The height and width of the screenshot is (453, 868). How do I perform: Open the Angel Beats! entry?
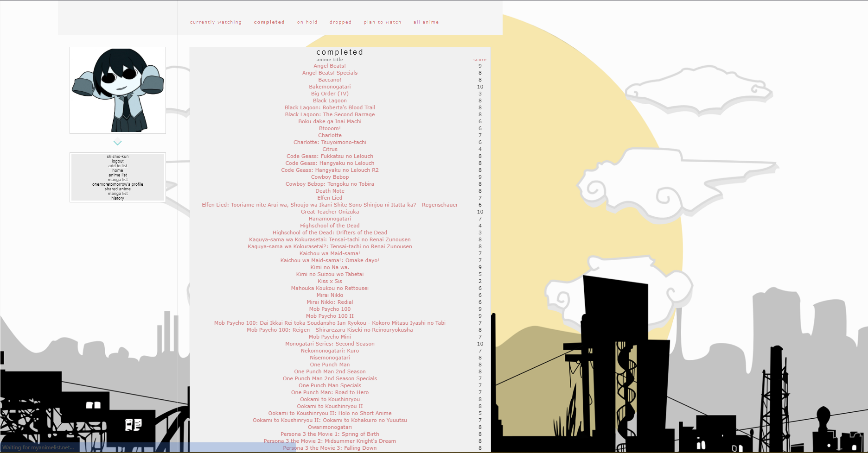(x=330, y=66)
